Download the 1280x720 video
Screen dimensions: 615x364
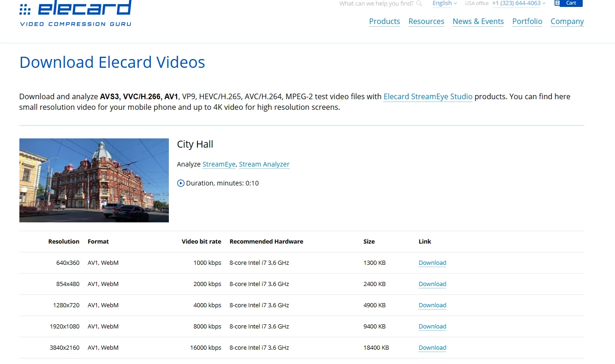point(432,305)
